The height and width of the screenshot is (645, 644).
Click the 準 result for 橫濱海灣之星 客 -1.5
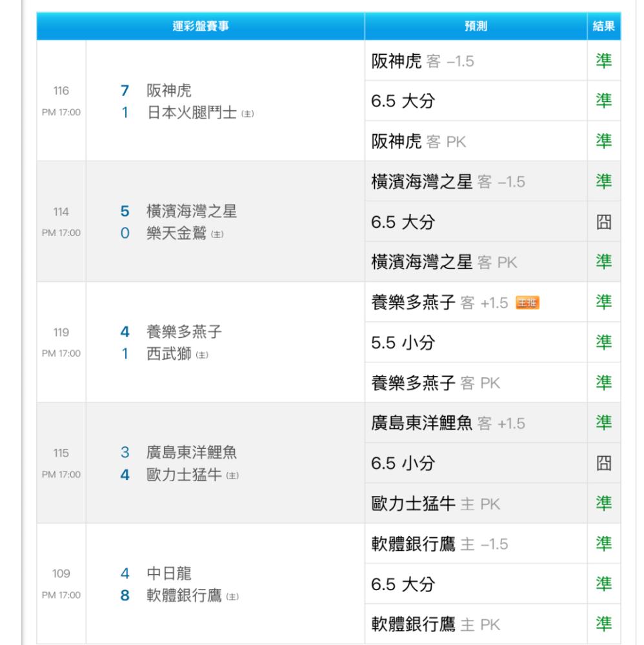[x=604, y=181]
